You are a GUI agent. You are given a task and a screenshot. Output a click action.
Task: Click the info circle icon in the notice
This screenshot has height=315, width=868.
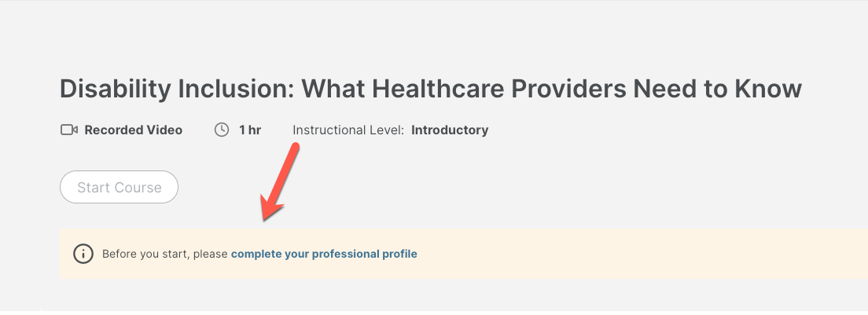[83, 254]
